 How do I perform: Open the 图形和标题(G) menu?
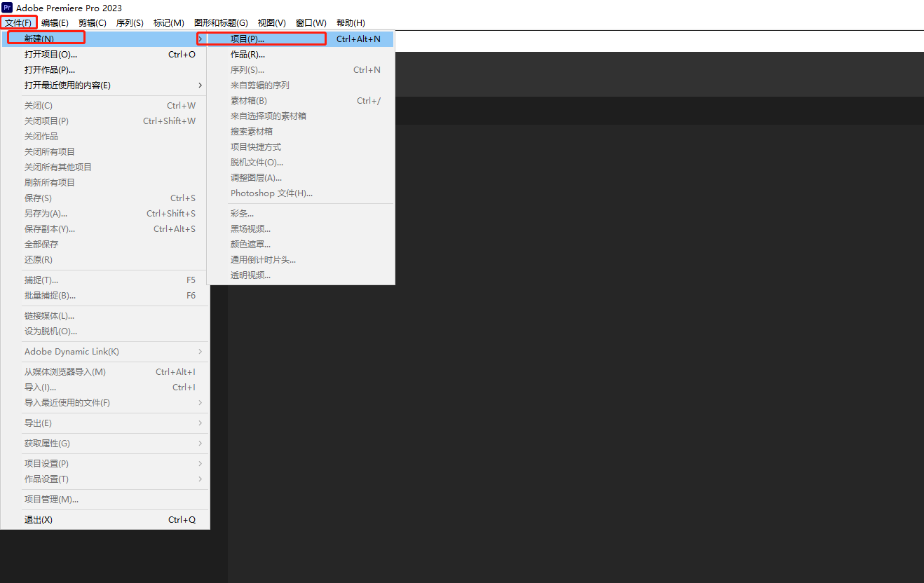[221, 23]
